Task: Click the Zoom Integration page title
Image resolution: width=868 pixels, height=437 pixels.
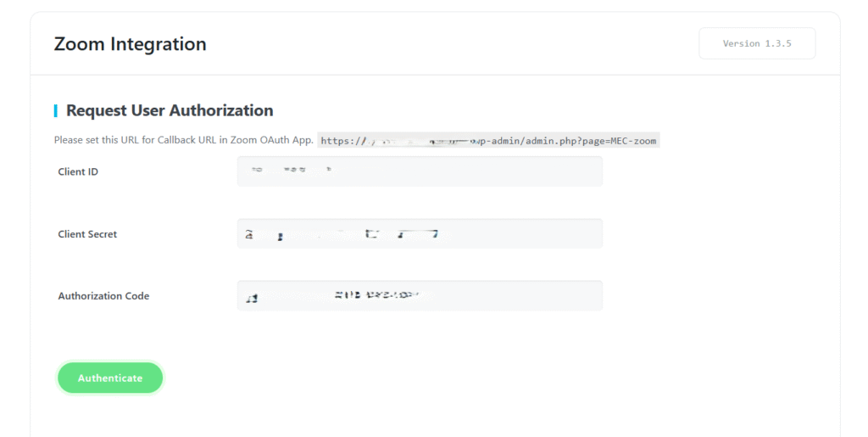Action: (x=130, y=44)
